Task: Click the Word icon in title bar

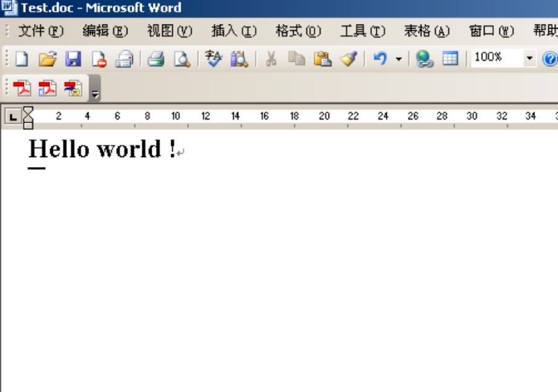Action: [9, 7]
